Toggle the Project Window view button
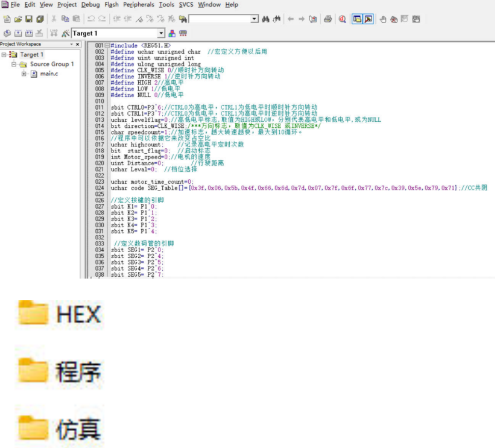The width and height of the screenshot is (497, 448). pyautogui.click(x=358, y=19)
